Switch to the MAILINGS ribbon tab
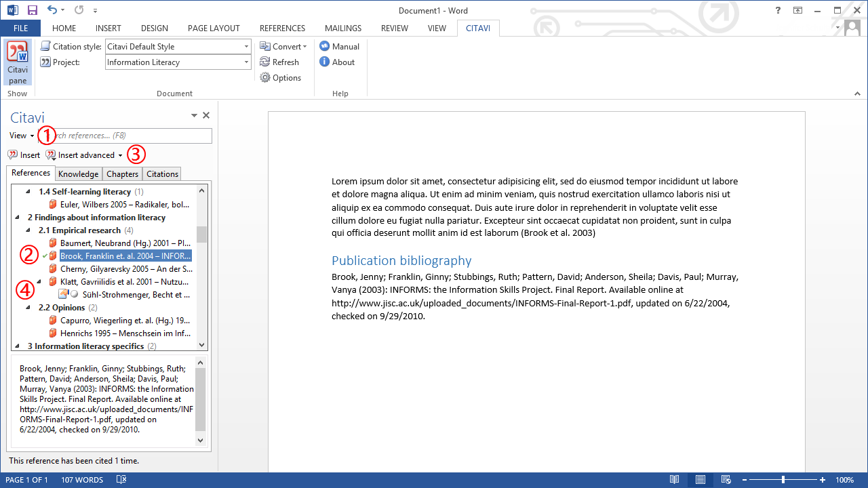The height and width of the screenshot is (488, 868). pyautogui.click(x=343, y=28)
